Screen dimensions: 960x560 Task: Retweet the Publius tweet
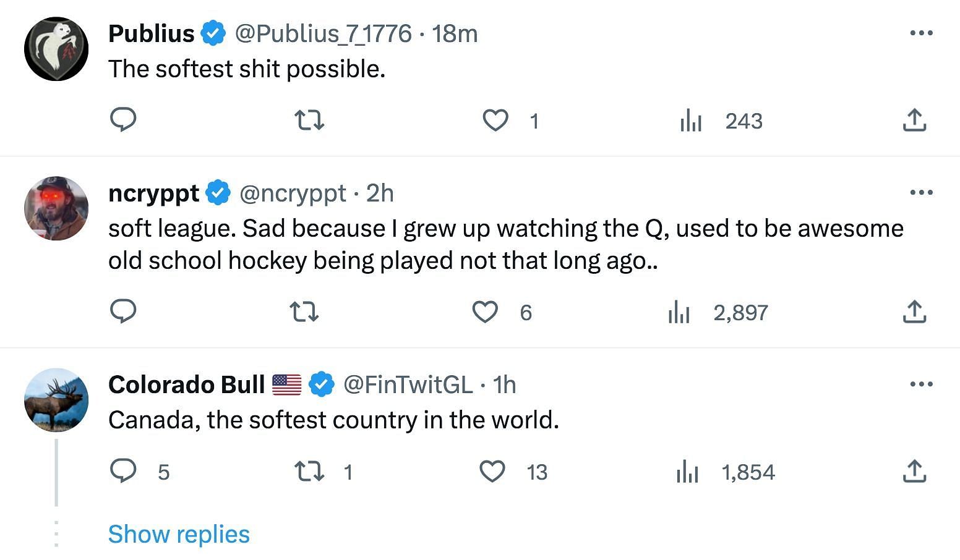pos(309,120)
